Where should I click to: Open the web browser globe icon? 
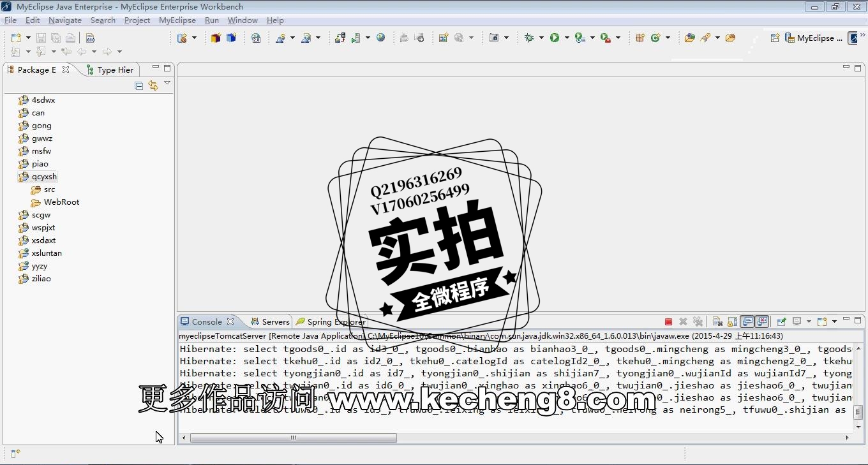(x=380, y=38)
